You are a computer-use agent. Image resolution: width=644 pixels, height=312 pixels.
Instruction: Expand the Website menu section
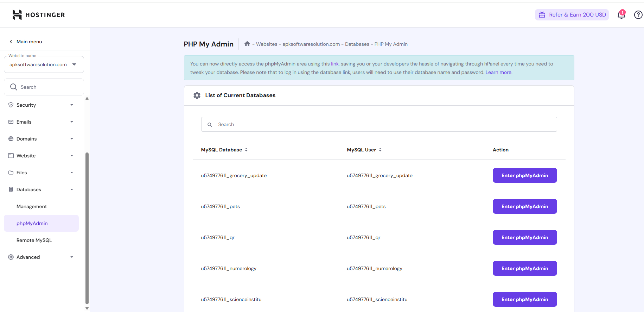(x=72, y=156)
